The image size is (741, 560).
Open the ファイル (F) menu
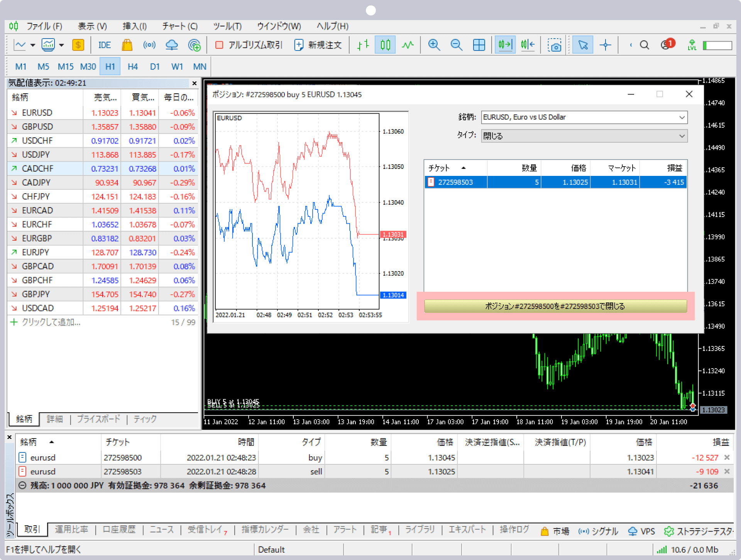tap(44, 26)
